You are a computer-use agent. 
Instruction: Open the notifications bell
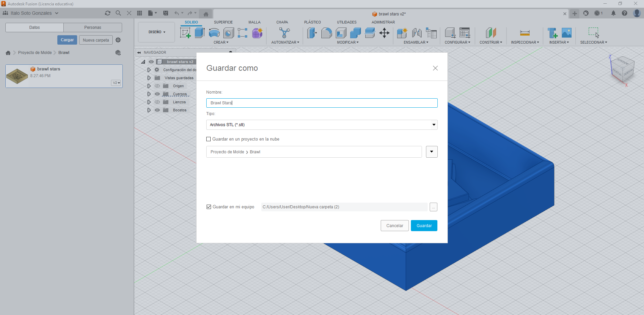pyautogui.click(x=613, y=13)
